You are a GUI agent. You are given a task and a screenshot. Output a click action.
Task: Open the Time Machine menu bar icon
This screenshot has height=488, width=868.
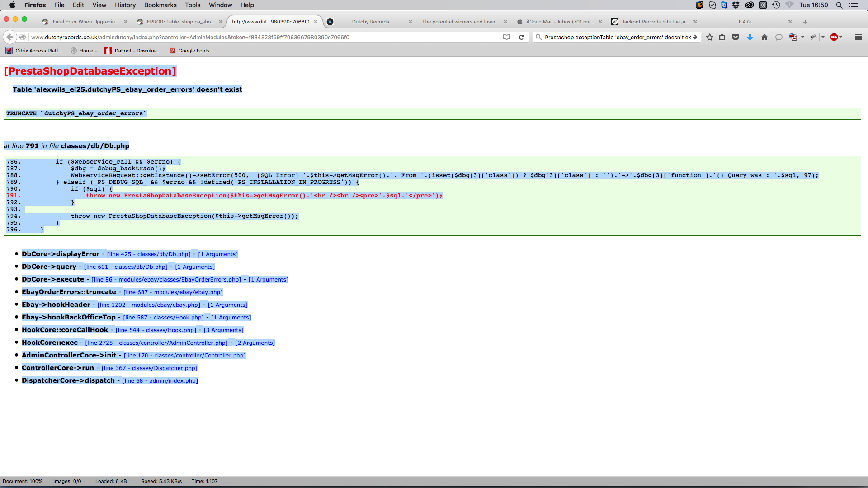[x=776, y=5]
